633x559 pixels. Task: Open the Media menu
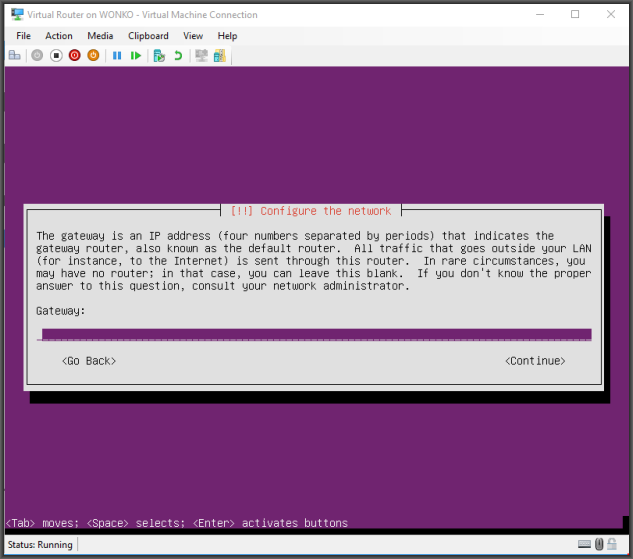pyautogui.click(x=100, y=36)
